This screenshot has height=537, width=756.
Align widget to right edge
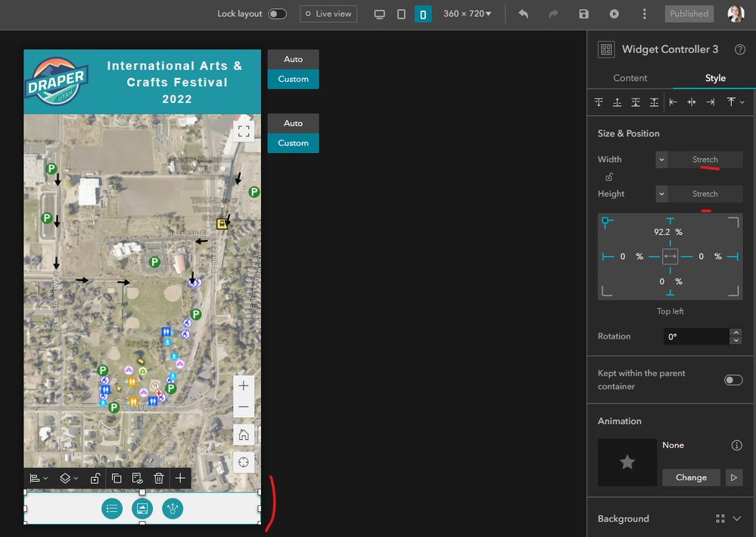coord(710,101)
